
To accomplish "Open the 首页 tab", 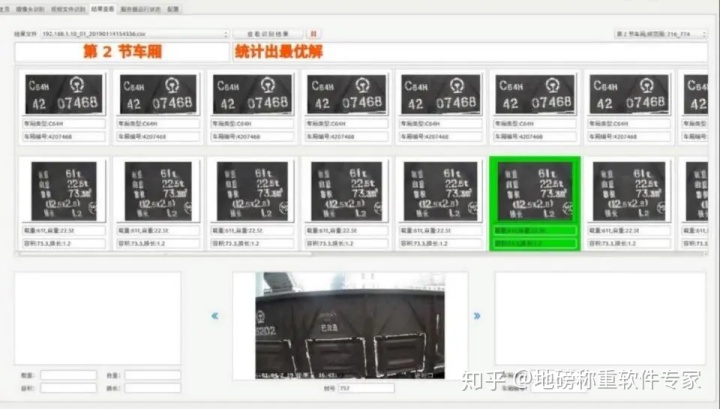I will coord(5,9).
